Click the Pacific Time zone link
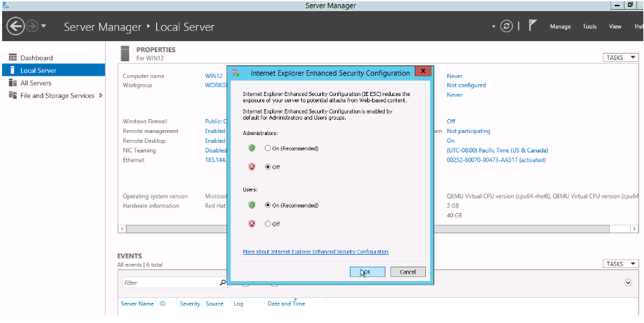The width and height of the screenshot is (644, 323). pos(498,150)
